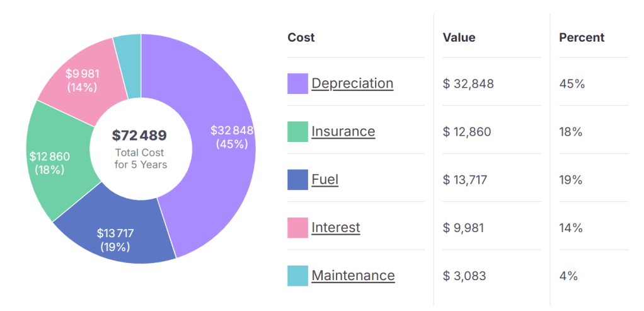Select the teal Maintenance color swatch
644x311 pixels.
[297, 276]
